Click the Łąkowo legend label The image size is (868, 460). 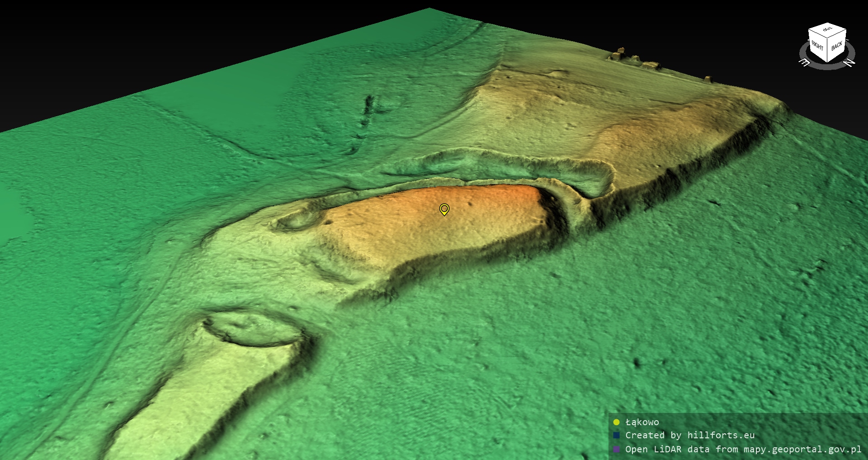pyautogui.click(x=642, y=422)
